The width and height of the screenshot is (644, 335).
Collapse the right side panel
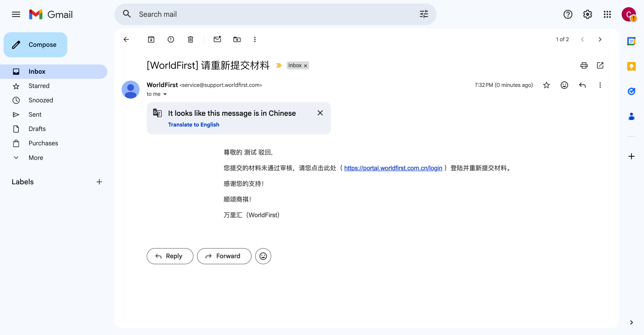[x=631, y=322]
